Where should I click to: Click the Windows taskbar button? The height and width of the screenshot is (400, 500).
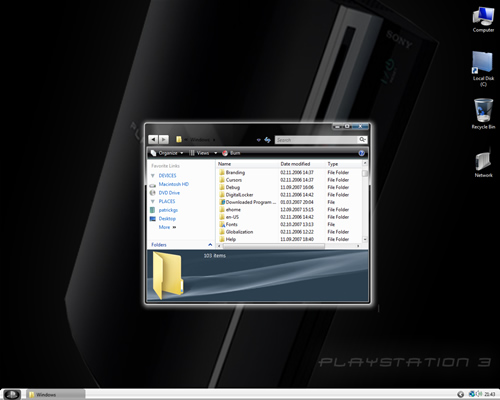pyautogui.click(x=55, y=395)
